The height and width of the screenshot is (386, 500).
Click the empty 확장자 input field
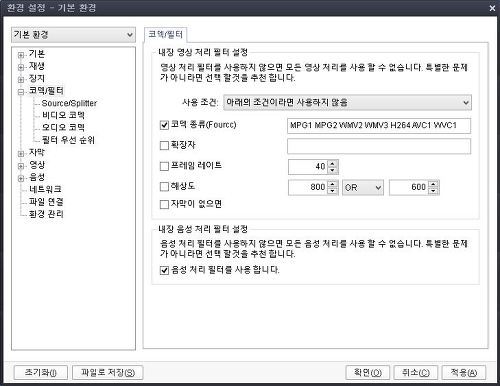pos(379,146)
